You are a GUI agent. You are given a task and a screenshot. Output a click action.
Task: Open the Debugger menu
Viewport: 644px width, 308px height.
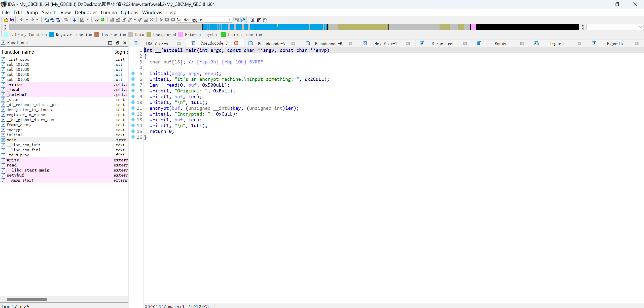coord(86,12)
